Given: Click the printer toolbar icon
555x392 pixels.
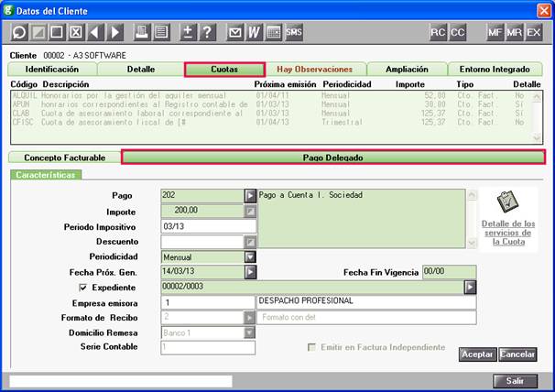Looking at the screenshot, I should click(x=142, y=33).
